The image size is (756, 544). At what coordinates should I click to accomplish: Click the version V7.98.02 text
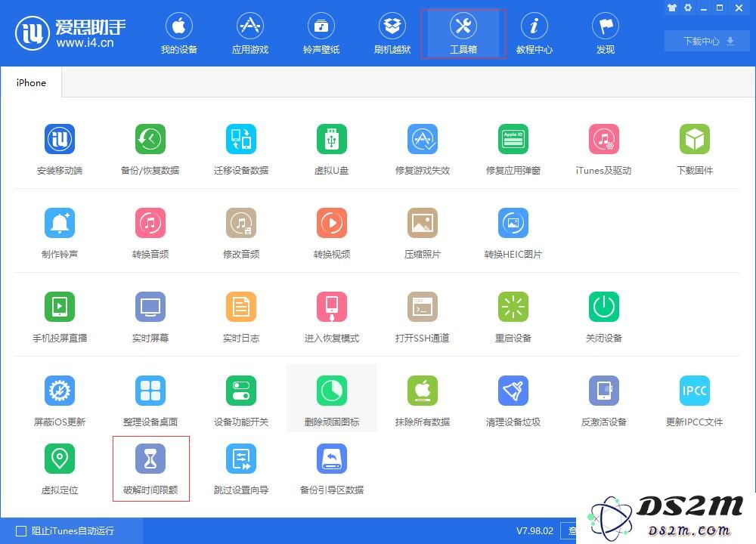click(534, 531)
